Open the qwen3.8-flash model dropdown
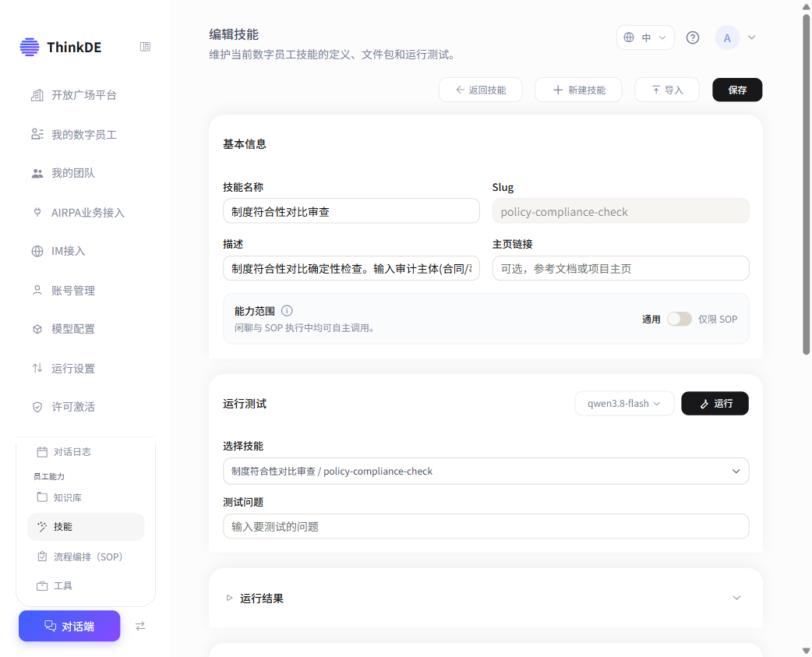The height and width of the screenshot is (657, 812). pos(624,403)
